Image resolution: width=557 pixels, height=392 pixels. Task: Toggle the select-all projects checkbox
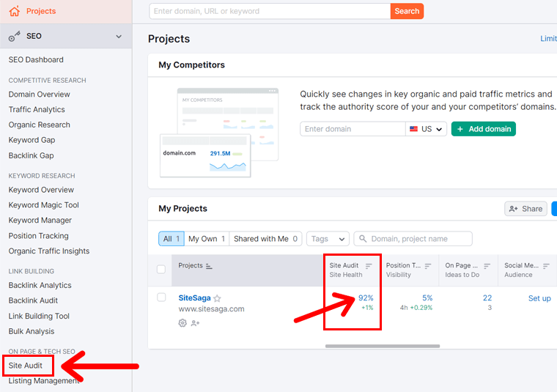pyautogui.click(x=161, y=269)
